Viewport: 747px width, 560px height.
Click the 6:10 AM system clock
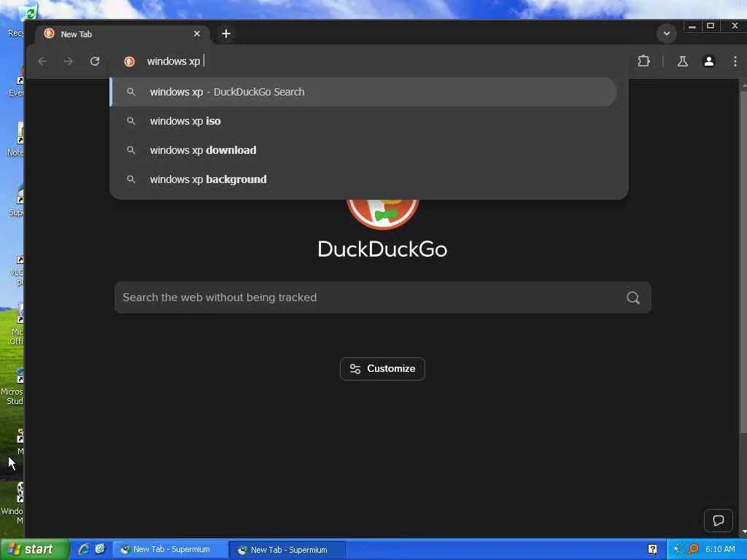coord(720,550)
